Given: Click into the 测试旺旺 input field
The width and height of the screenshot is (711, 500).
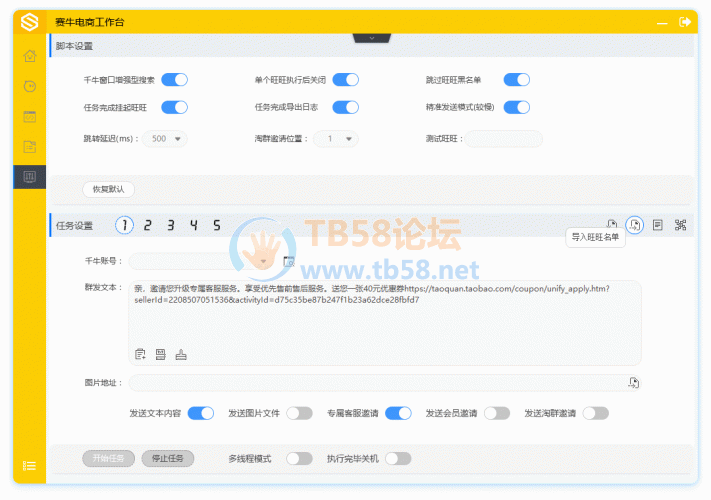Looking at the screenshot, I should (x=504, y=139).
